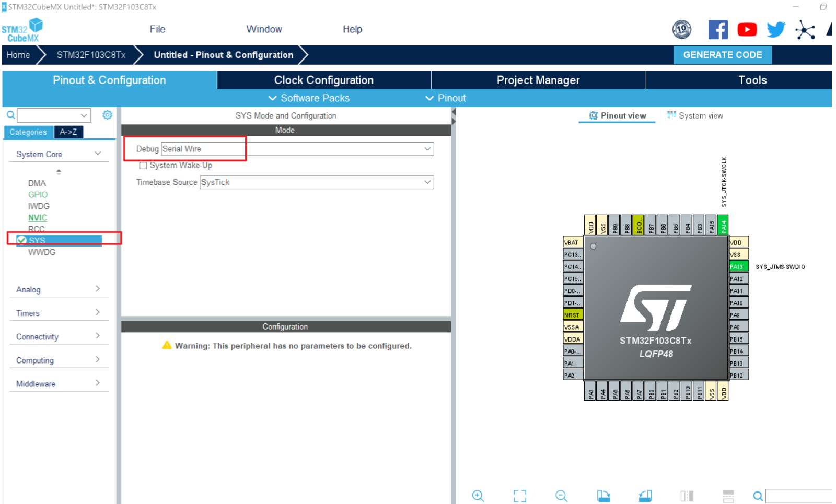Select the PB0 pin on chip
Viewport: 836px width, 504px height.
click(651, 390)
